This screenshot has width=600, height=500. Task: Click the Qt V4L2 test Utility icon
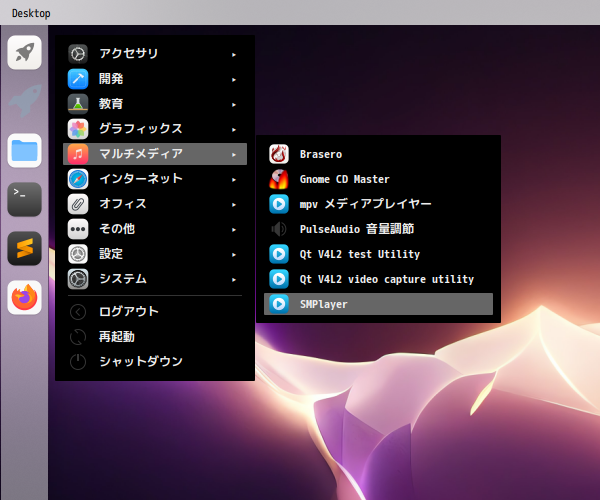(279, 254)
